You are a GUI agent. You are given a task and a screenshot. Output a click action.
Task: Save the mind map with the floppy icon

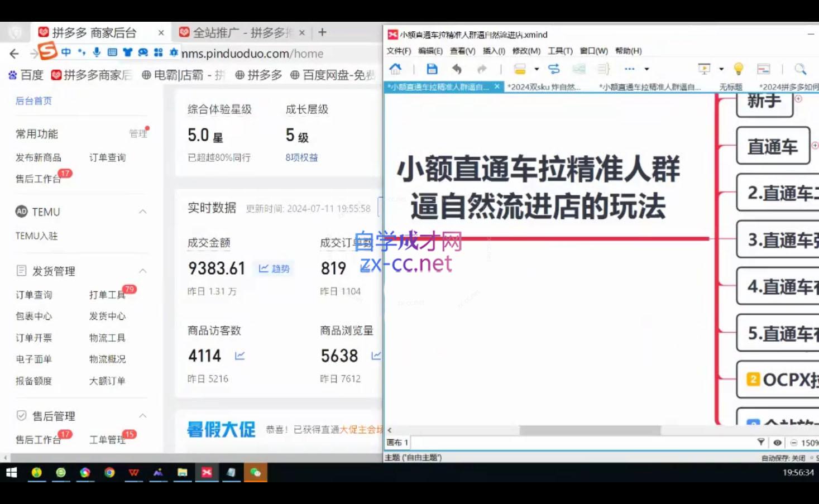[x=432, y=69]
